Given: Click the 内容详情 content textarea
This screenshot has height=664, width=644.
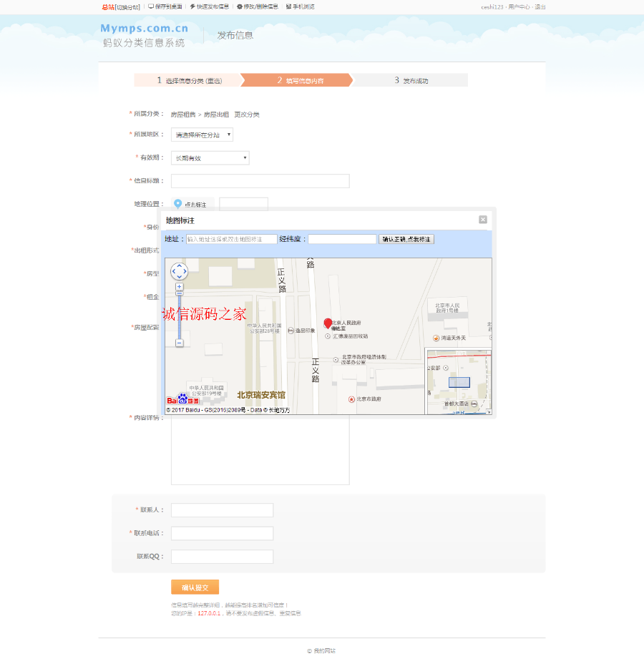Looking at the screenshot, I should [260, 450].
